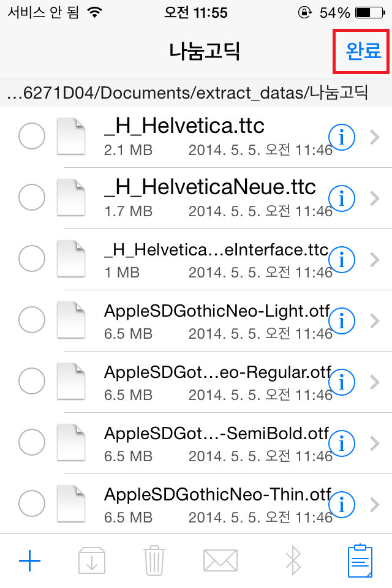Tap chevron next to AppleSDGot…eo-Regular.otf

(375, 382)
